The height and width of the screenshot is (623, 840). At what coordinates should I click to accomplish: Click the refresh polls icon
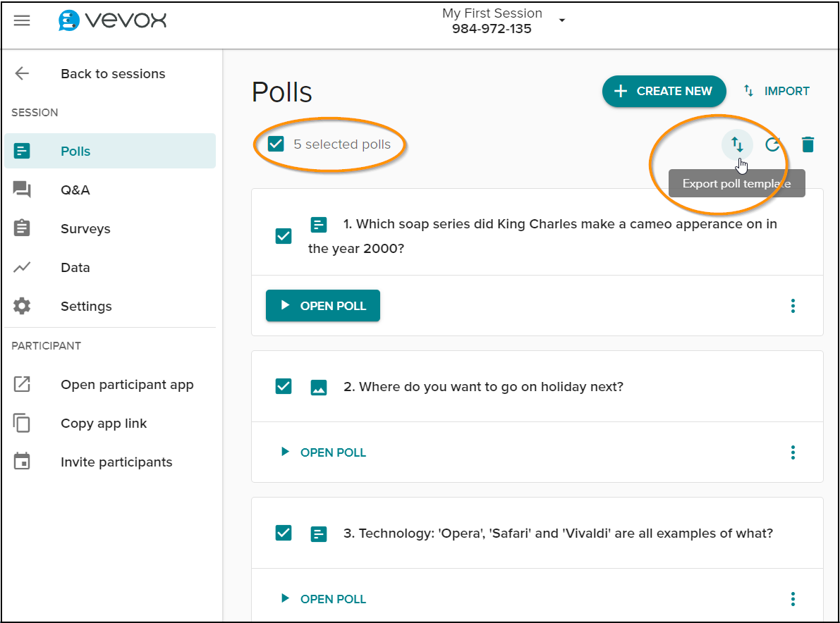coord(772,144)
